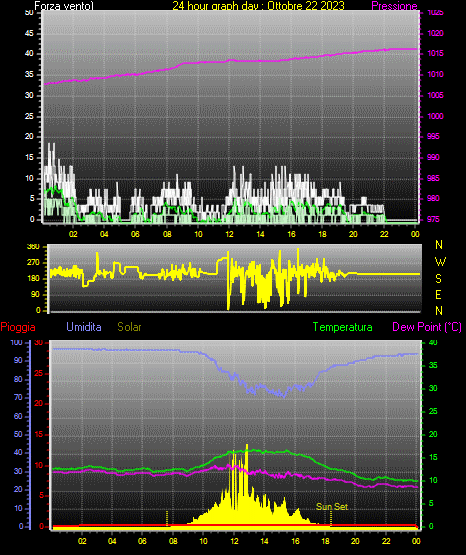
Task: Click the Dew Point (°C) legend label
Action: (427, 327)
